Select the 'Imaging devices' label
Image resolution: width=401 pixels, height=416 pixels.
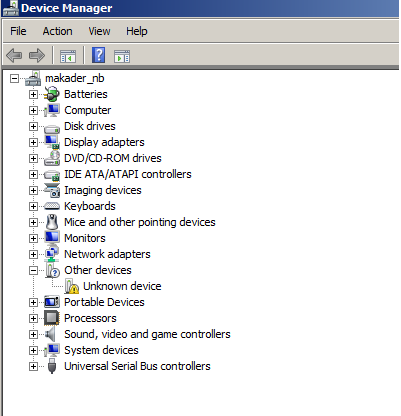[x=103, y=190]
